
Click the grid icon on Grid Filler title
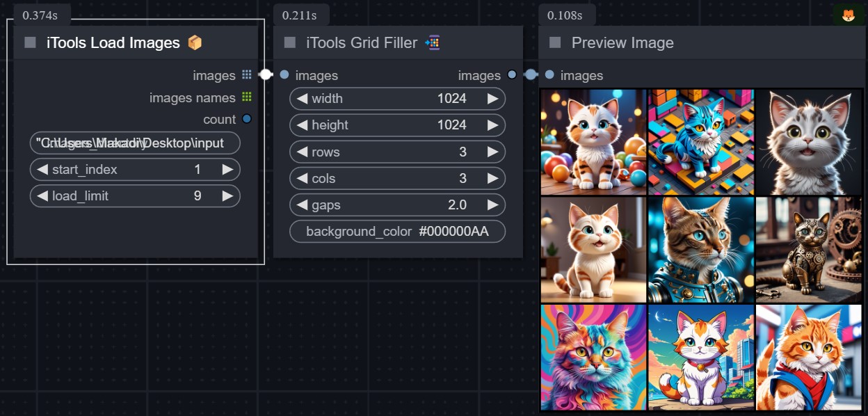(x=433, y=42)
